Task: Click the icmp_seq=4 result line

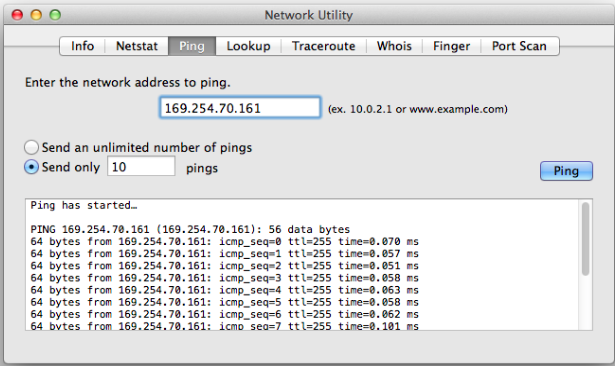Action: click(224, 290)
